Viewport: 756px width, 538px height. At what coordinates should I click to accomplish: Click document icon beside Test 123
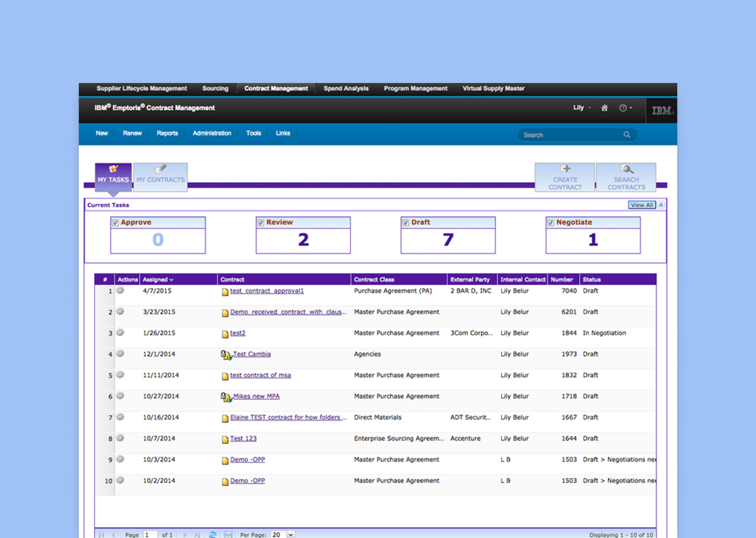pyautogui.click(x=225, y=439)
